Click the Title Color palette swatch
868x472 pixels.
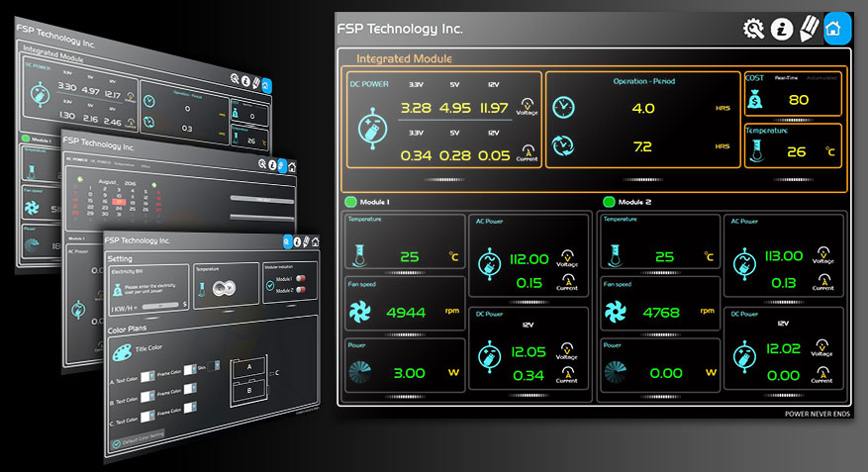point(122,353)
